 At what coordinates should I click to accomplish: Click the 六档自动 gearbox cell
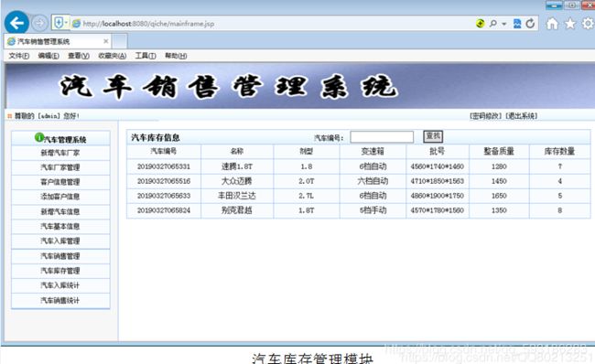click(373, 181)
